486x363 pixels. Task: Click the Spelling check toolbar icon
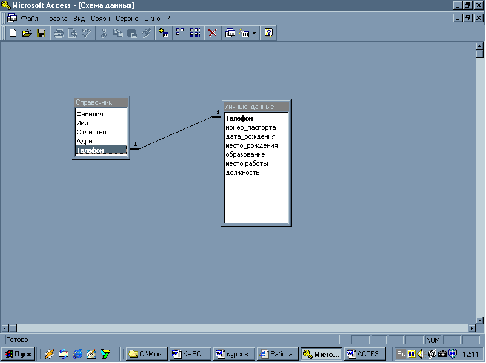(87, 33)
